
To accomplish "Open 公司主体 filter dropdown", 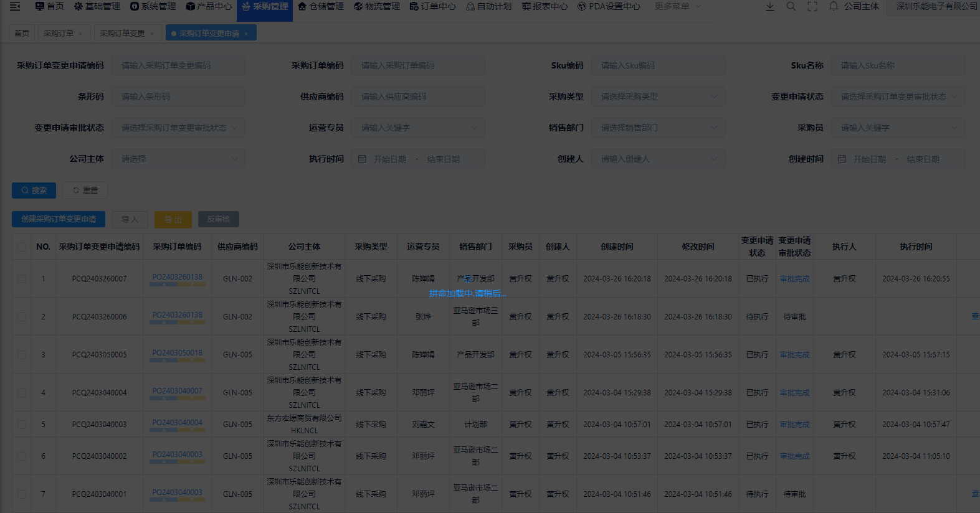I will [178, 159].
